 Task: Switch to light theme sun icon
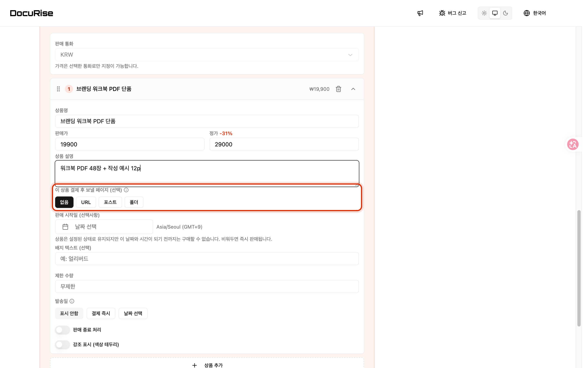coord(484,13)
